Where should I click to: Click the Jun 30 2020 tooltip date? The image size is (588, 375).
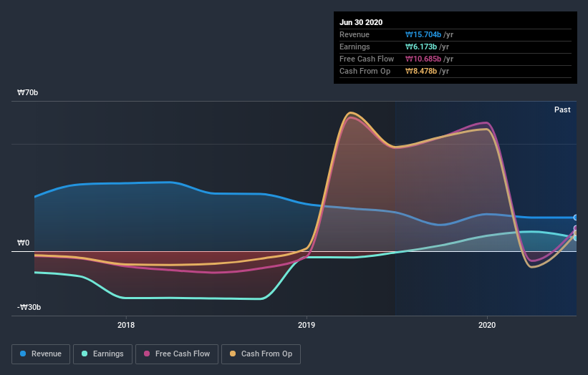click(x=361, y=22)
